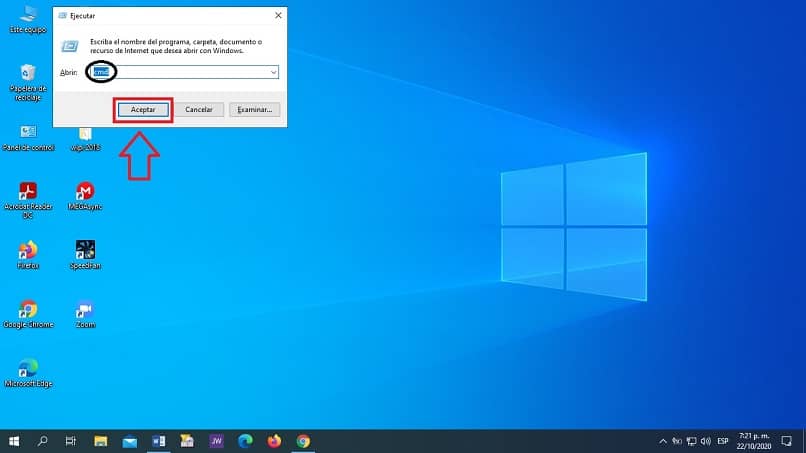Viewport: 806px width, 453px height.
Task: Open File Explorer from taskbar
Action: tap(101, 441)
